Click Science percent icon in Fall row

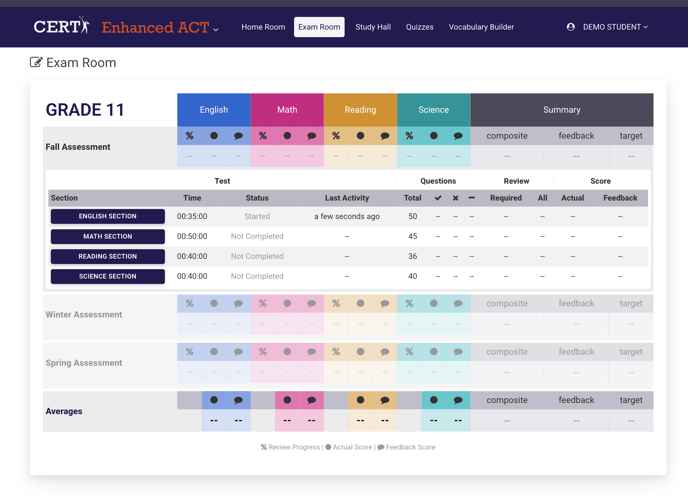409,136
